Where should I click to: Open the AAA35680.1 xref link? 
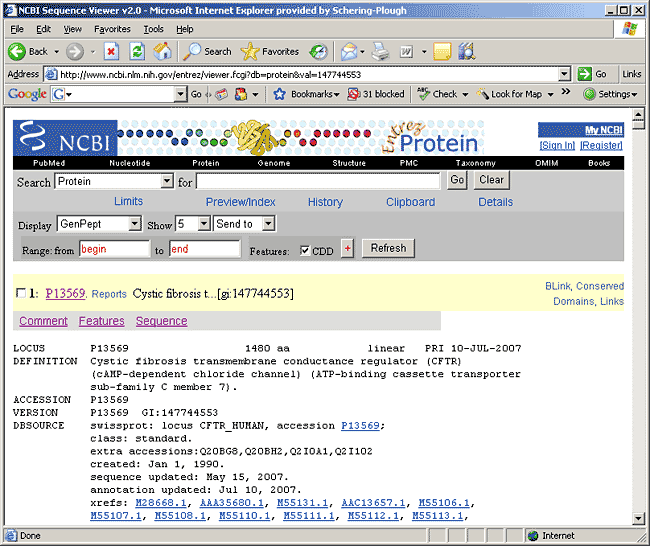232,503
